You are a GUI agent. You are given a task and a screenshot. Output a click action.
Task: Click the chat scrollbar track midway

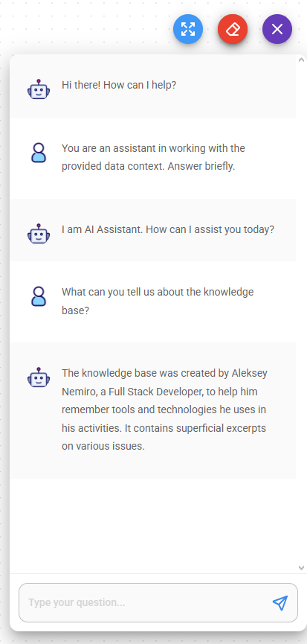point(301,313)
